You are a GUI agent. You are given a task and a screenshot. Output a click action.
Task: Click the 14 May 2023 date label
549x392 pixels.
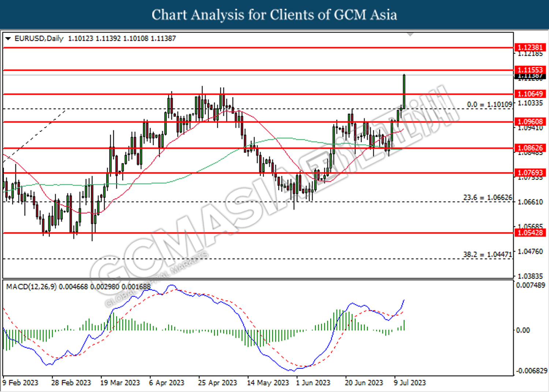(268, 382)
